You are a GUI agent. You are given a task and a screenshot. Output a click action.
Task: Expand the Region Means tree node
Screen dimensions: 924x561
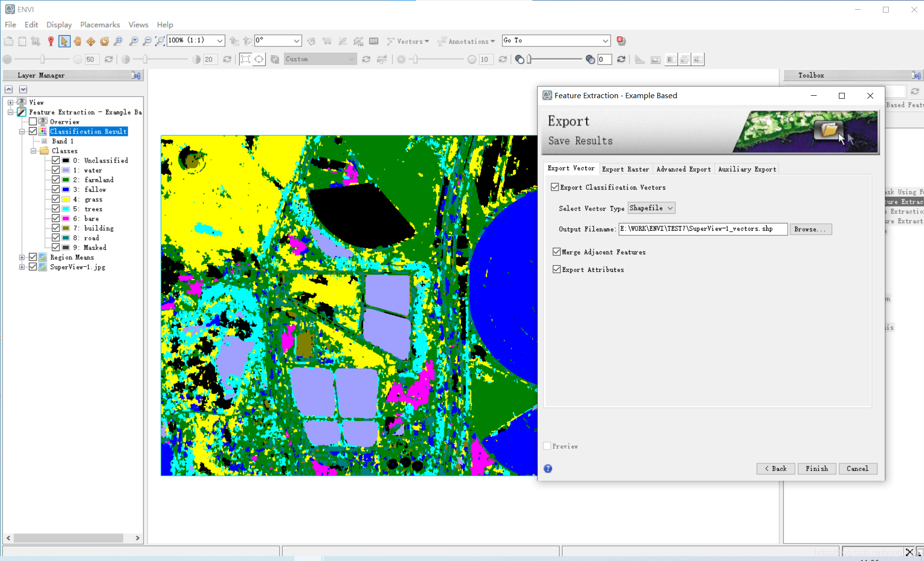(22, 257)
